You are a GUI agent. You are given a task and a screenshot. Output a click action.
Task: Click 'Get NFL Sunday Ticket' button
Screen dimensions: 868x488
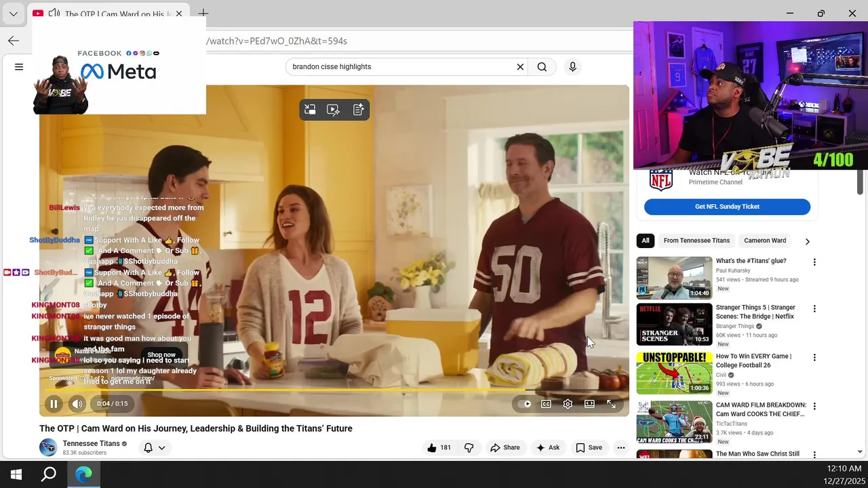click(727, 207)
